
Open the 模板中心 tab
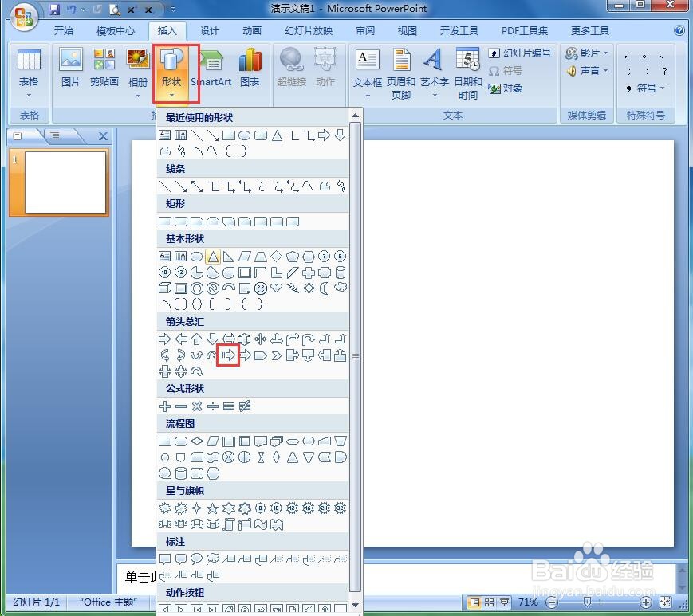click(116, 30)
